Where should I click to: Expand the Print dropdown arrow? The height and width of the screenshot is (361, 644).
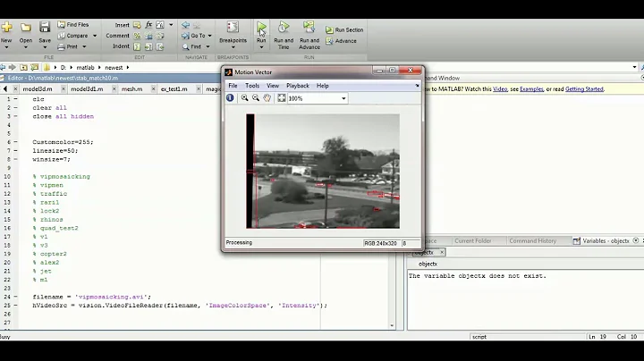coord(84,46)
